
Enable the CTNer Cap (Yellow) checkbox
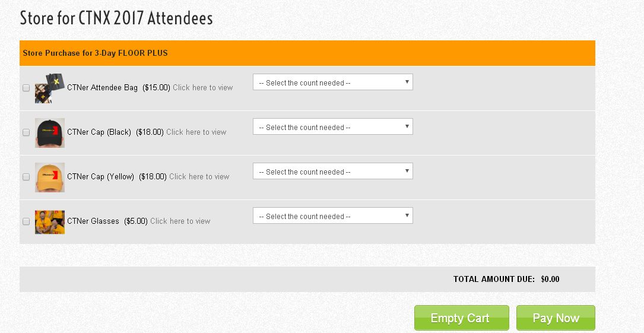tap(26, 177)
